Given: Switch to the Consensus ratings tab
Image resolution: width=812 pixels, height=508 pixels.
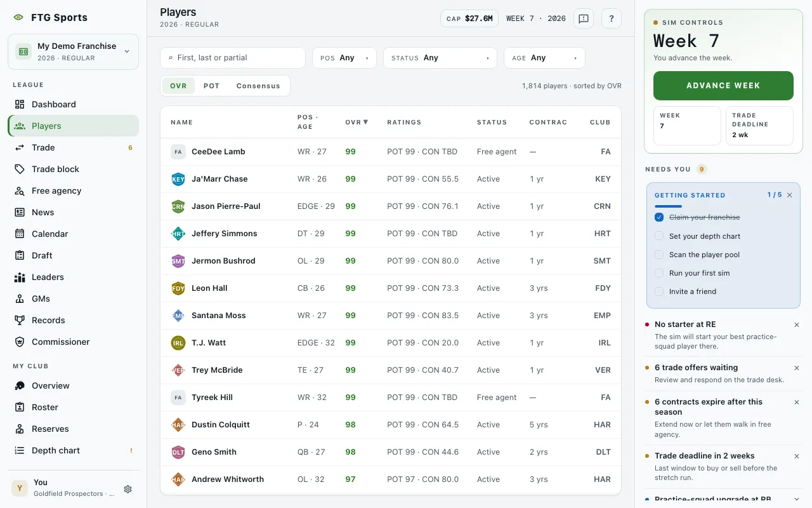Looking at the screenshot, I should 258,86.
